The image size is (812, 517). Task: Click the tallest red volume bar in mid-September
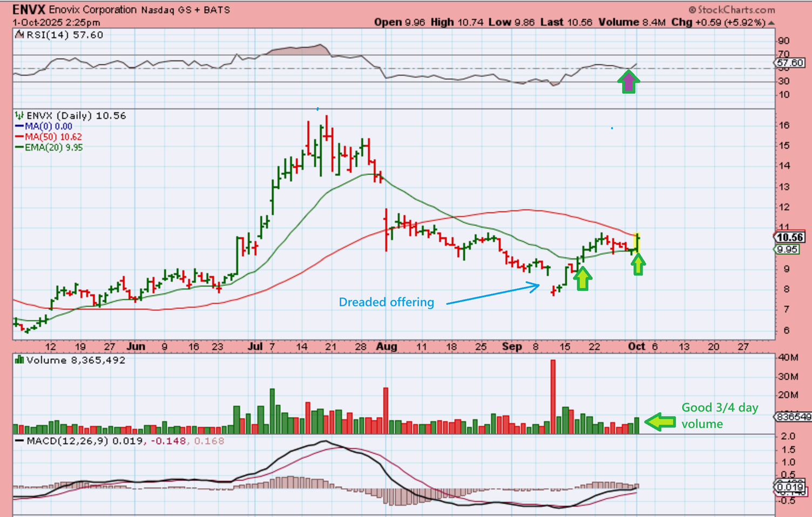pos(553,397)
